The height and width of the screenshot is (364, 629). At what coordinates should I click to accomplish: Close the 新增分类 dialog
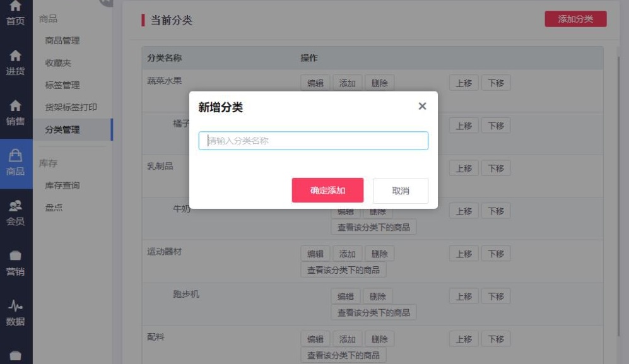tap(421, 105)
